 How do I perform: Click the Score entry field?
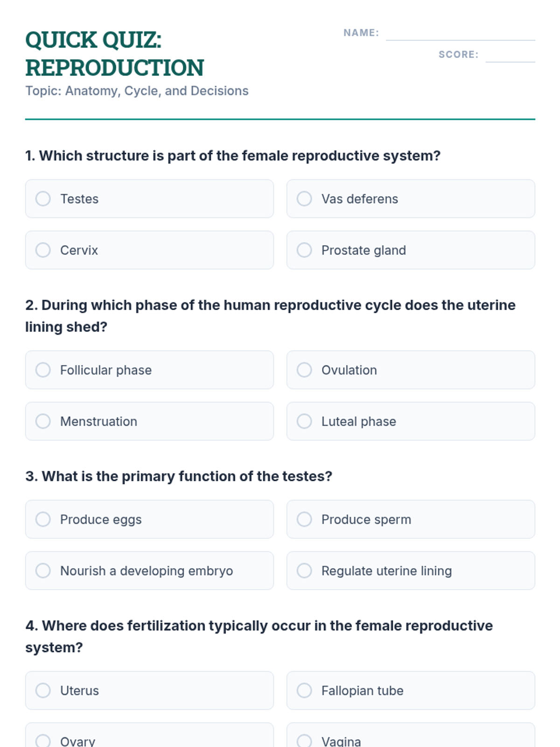(510, 55)
